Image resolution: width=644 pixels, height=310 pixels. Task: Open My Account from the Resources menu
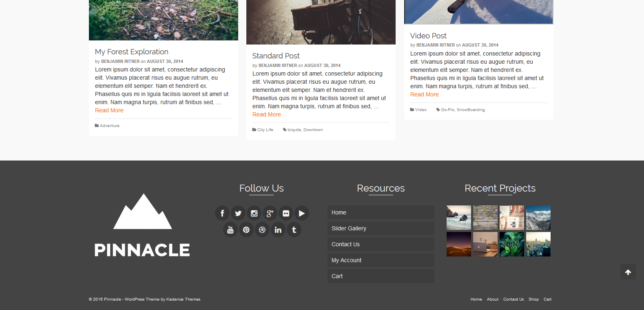click(346, 260)
